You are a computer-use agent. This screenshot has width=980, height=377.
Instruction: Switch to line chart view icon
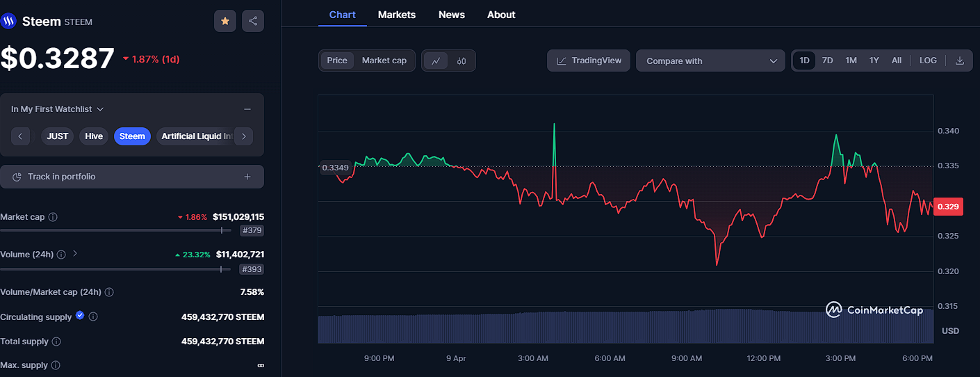436,61
